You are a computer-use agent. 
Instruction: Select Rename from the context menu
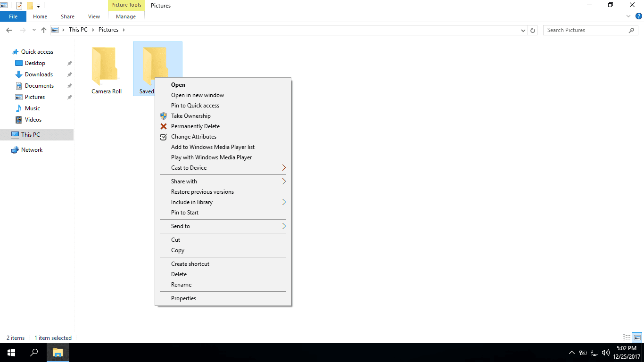point(182,284)
